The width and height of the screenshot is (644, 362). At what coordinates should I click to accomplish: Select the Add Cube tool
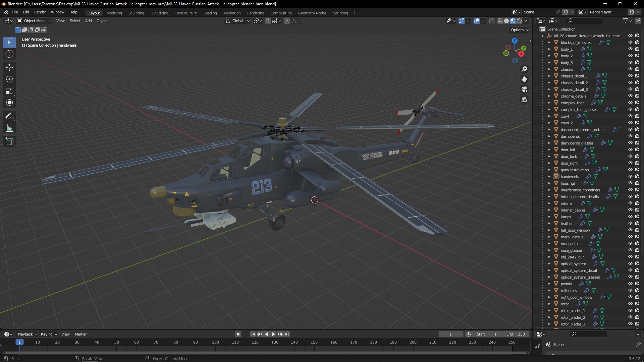coord(9,141)
